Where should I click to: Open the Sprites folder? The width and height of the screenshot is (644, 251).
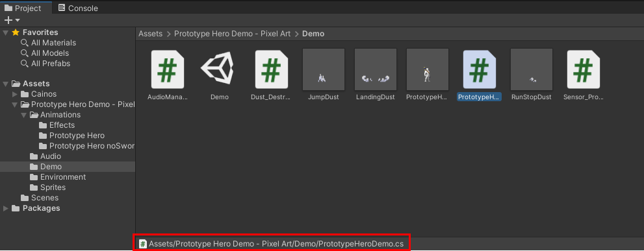coord(53,187)
